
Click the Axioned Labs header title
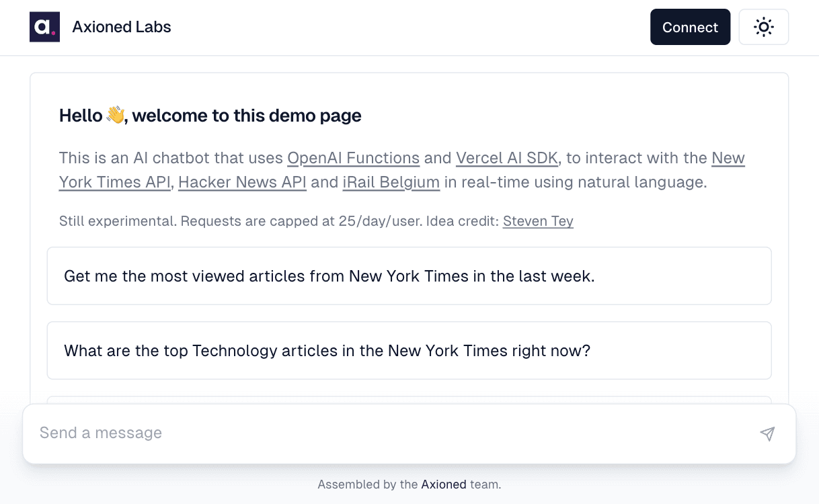122,27
